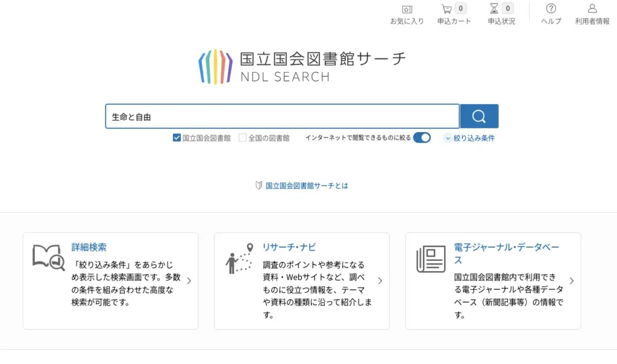Image resolution: width=617 pixels, height=364 pixels.
Task: Click the search field containing 生命と自由
Action: 282,117
